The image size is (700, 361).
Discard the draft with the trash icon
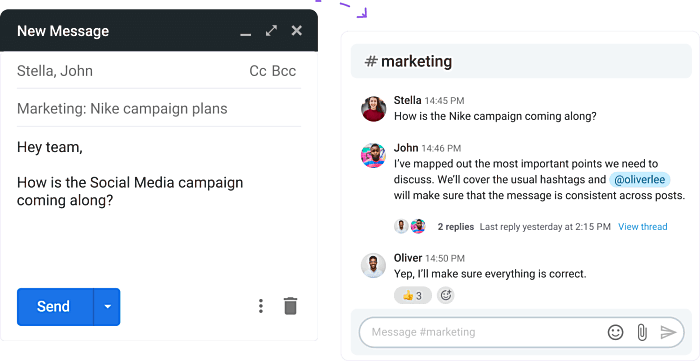[290, 306]
